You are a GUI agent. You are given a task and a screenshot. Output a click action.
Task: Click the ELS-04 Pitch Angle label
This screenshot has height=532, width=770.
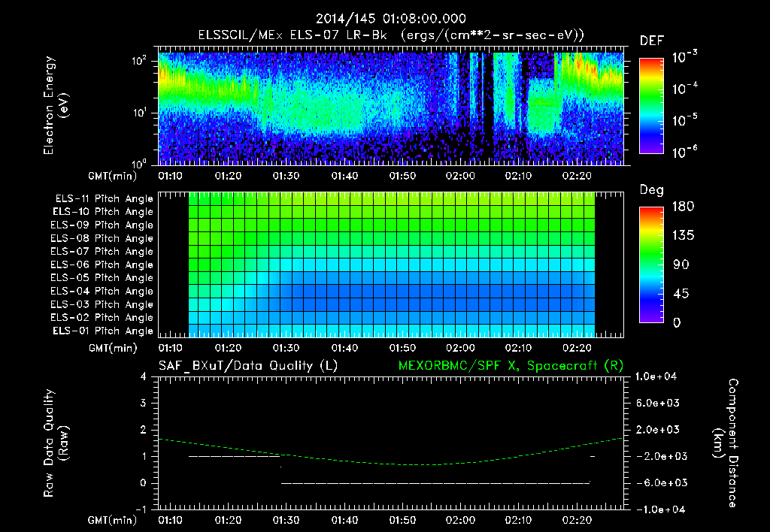tap(102, 291)
